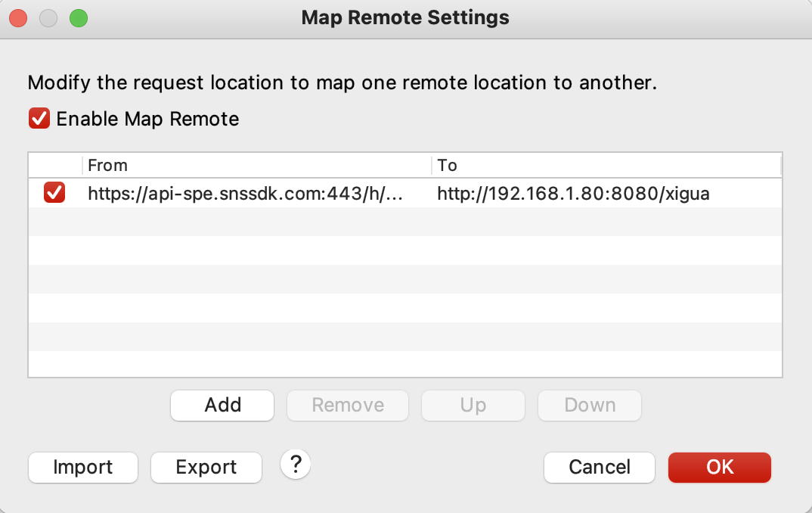
Task: Sort by the From column header
Action: pos(256,165)
